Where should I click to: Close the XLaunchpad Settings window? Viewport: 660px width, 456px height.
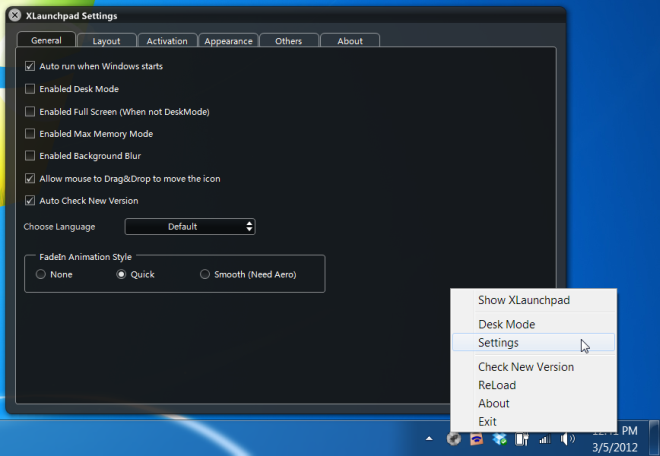15,15
